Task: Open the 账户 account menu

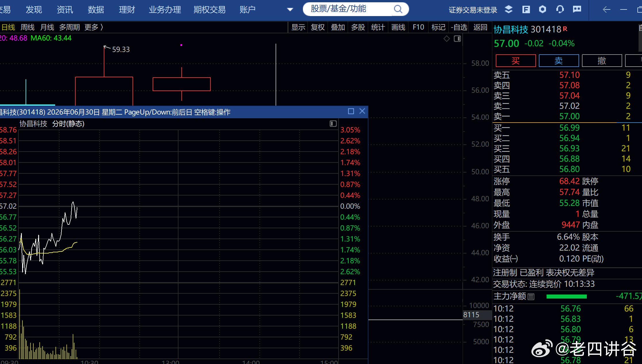Action: point(248,10)
